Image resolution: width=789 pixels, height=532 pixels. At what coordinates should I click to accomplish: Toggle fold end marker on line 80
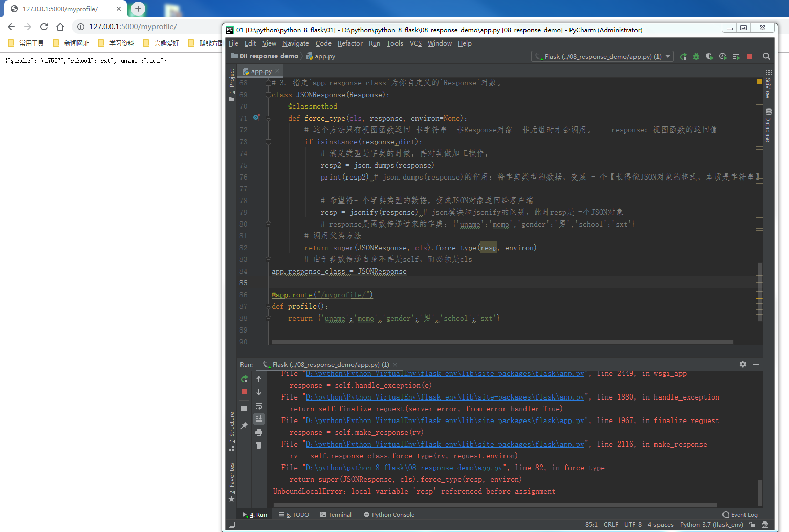pos(268,224)
